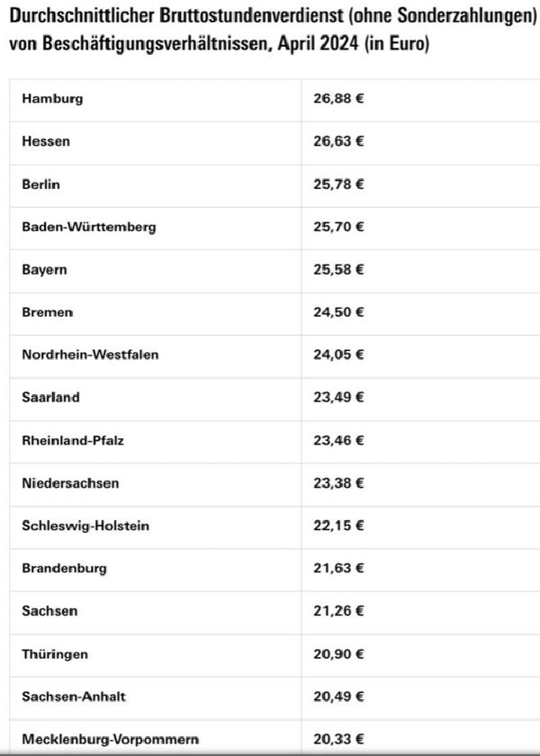Click the Hamburg row label
Screen dimensions: 540x756
[52, 99]
